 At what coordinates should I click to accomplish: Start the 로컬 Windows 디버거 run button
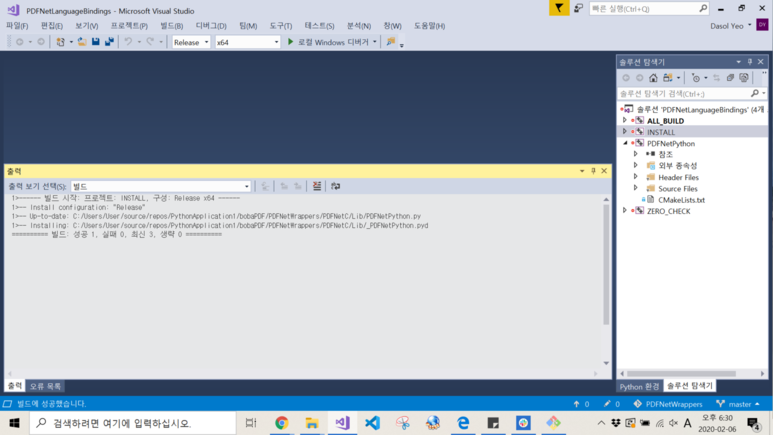[x=328, y=42]
